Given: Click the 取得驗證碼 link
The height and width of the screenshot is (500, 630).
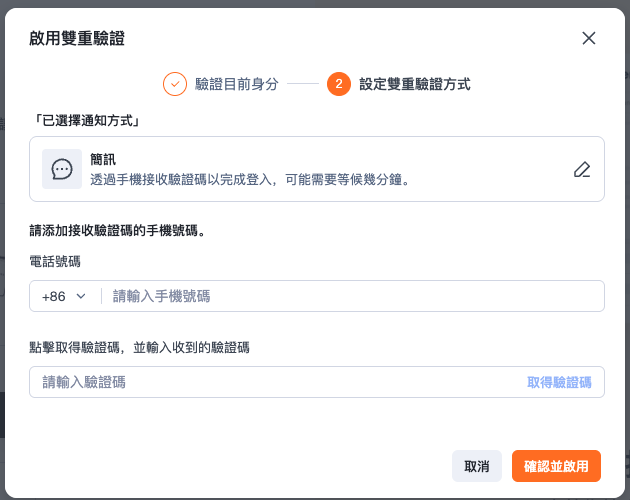Looking at the screenshot, I should [559, 382].
